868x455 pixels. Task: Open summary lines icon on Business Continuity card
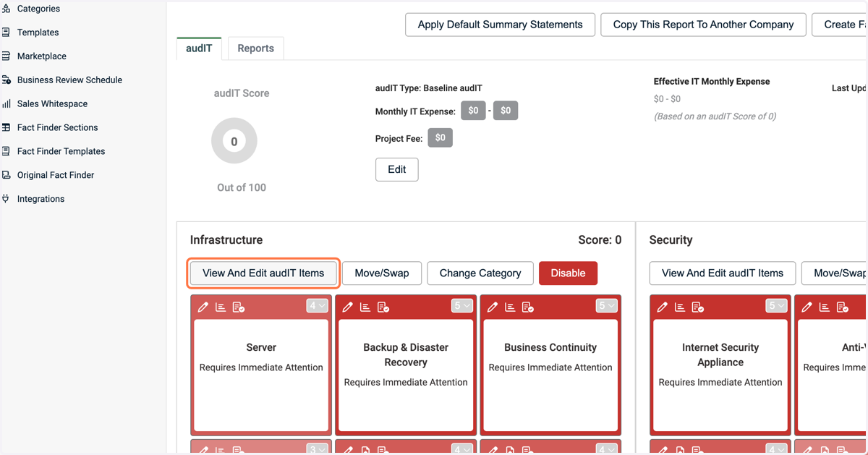(x=510, y=307)
